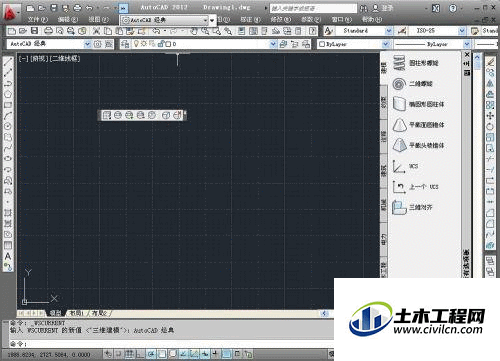Viewport: 500px width, 361px height.
Task: Select the Hatch tool in Draw toolbar
Action: pos(8,213)
